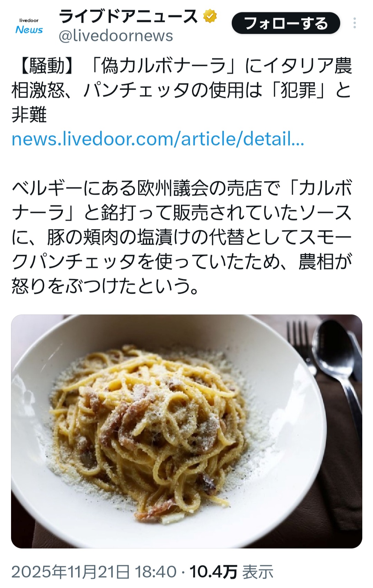
Task: Click the 非難 word ending the headline
Action: [x=29, y=115]
